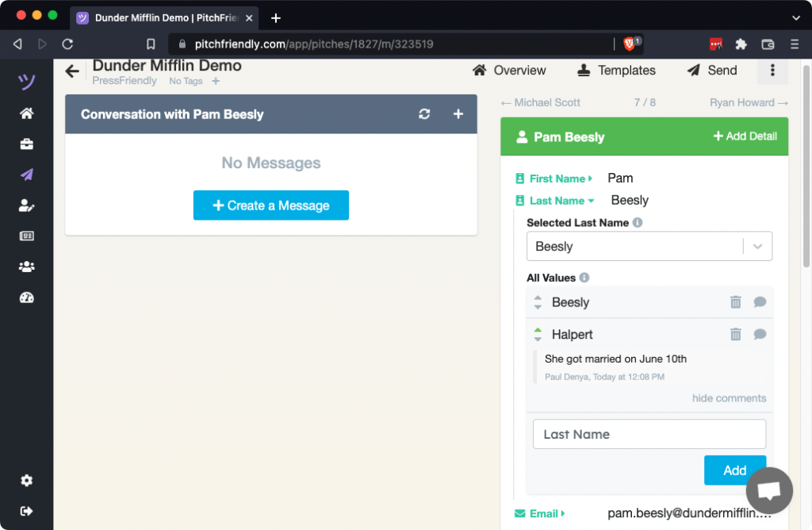Open the Selected Last Name dropdown
Image resolution: width=812 pixels, height=530 pixels.
pyautogui.click(x=649, y=247)
